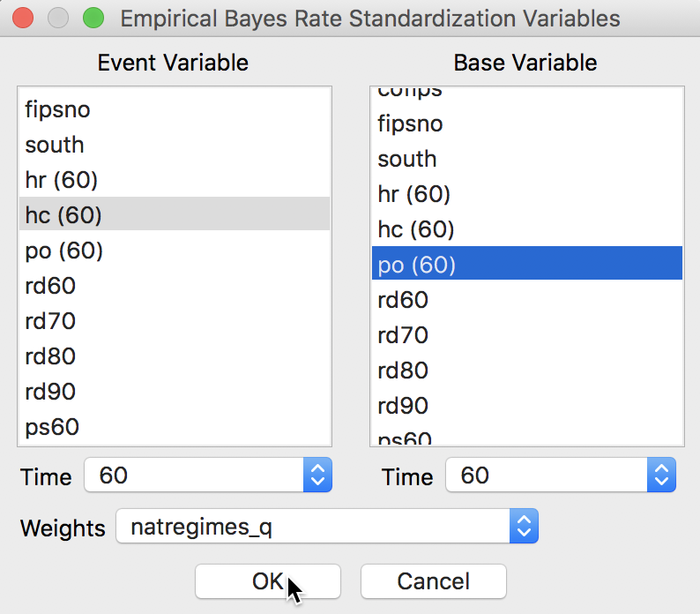Select rd90 in Base Variable list

[527, 406]
